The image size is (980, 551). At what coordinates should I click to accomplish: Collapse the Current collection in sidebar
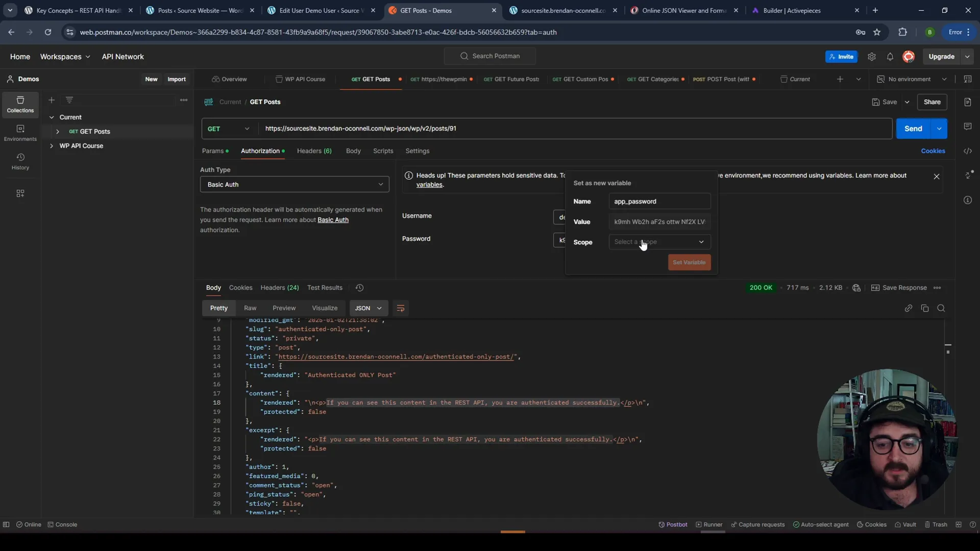[52, 117]
